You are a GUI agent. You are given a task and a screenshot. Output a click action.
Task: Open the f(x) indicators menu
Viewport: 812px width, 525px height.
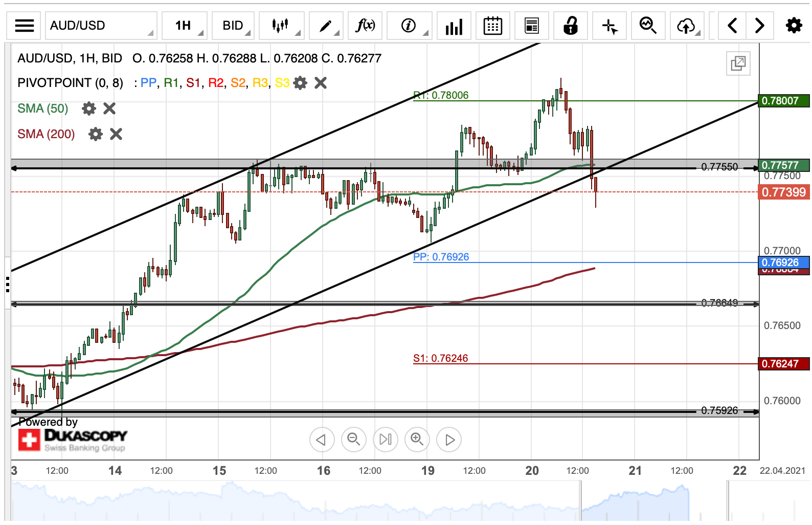pyautogui.click(x=365, y=25)
